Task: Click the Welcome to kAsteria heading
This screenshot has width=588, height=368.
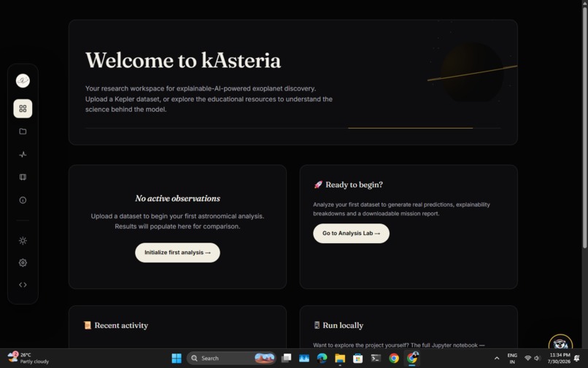Action: point(183,60)
